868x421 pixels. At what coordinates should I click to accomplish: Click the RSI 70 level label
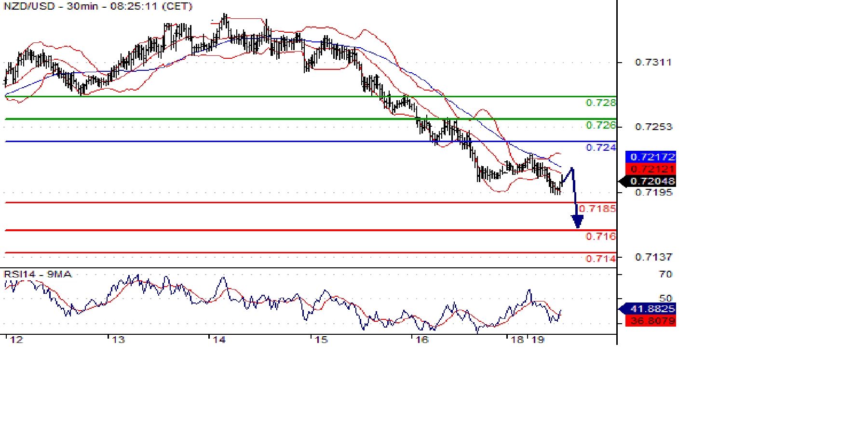click(x=665, y=274)
